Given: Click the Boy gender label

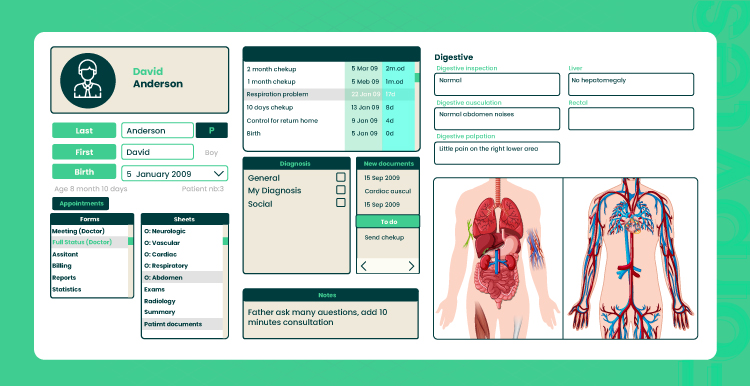Looking at the screenshot, I should [211, 153].
